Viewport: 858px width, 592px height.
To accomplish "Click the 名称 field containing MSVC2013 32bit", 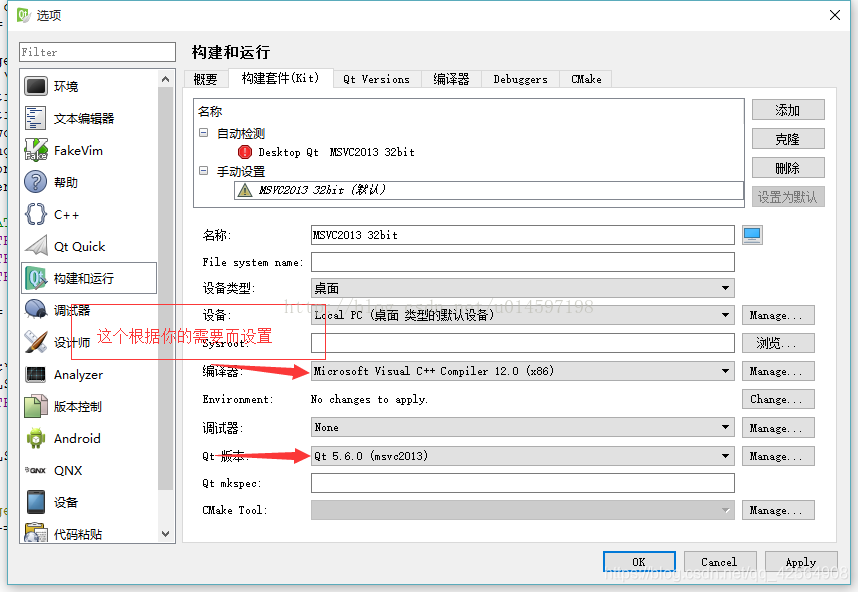I will (x=523, y=235).
